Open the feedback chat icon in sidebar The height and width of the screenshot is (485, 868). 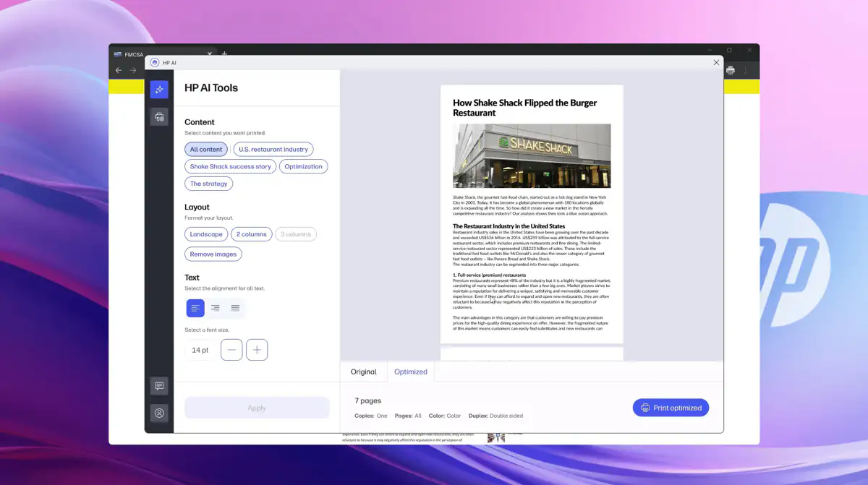[159, 386]
